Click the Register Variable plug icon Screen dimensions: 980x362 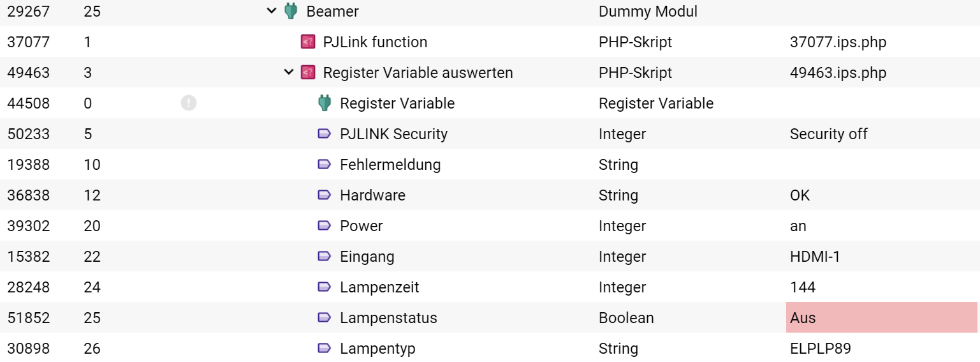point(325,103)
